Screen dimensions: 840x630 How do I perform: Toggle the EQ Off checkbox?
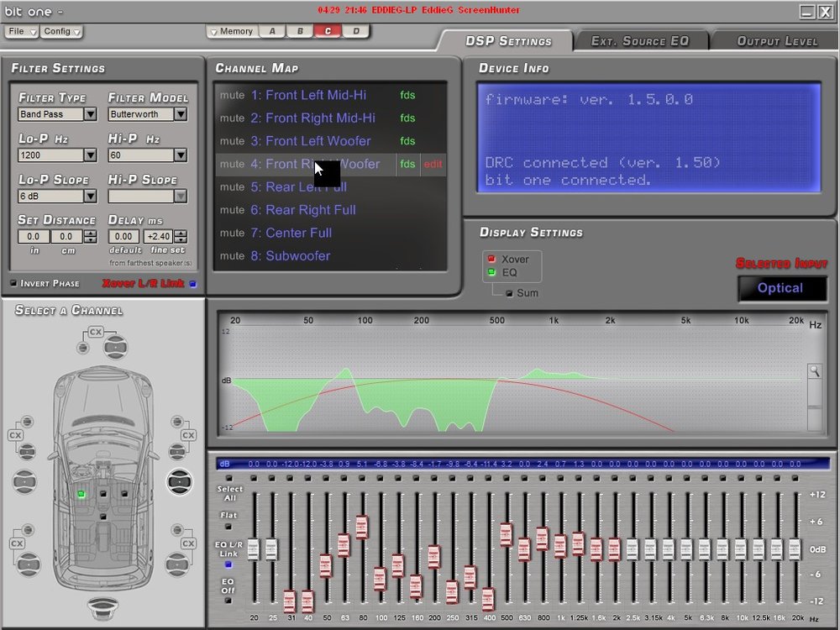[x=228, y=601]
